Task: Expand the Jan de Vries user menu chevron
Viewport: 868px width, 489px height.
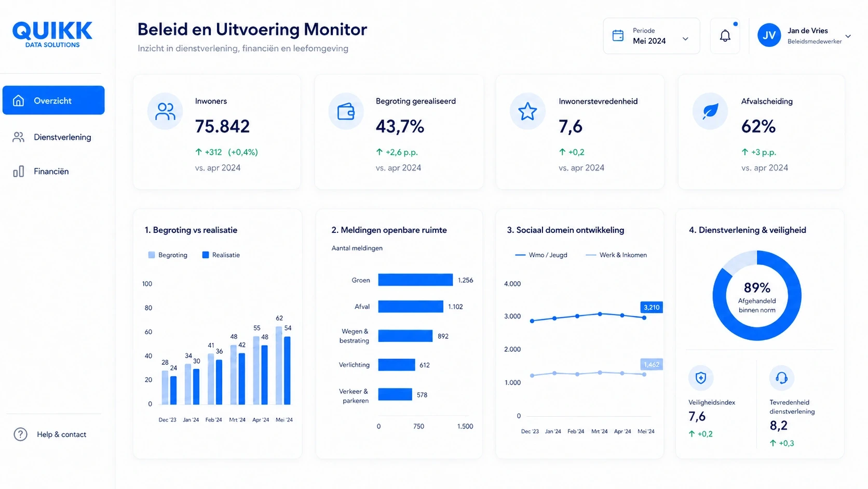Action: (848, 36)
